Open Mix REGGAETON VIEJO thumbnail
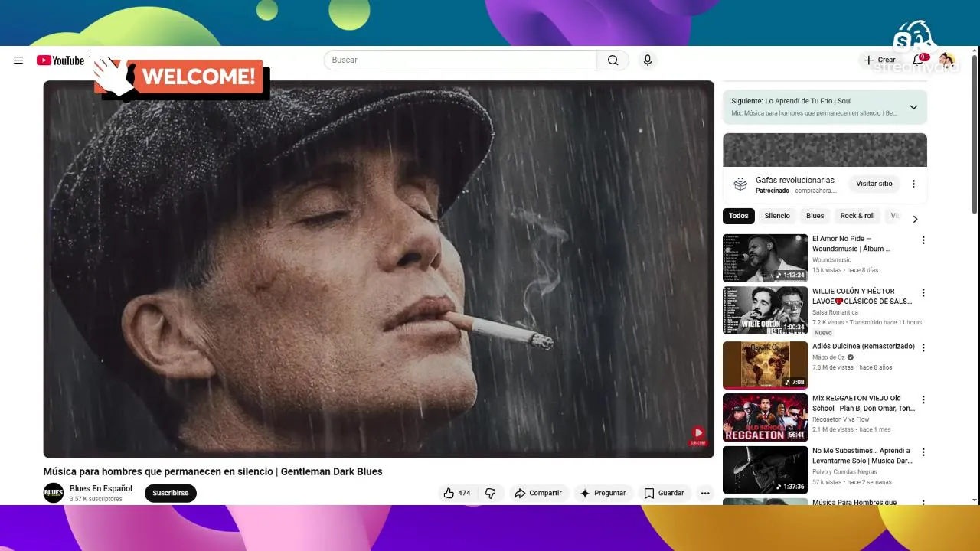Screen dimensions: 980x551 766,418
